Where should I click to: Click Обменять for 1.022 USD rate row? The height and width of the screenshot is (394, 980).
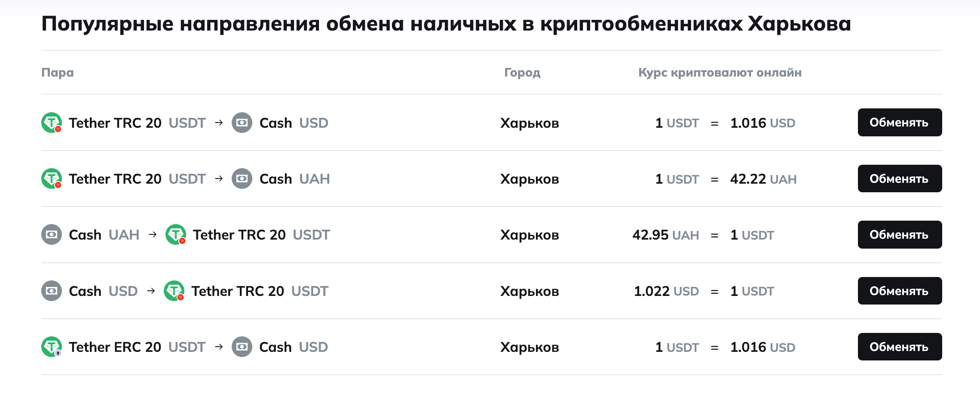[x=900, y=291]
